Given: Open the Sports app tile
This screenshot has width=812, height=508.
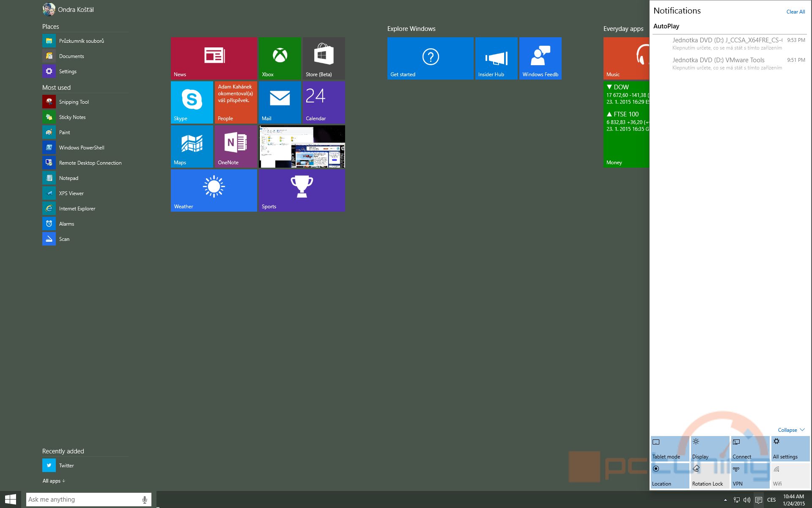Looking at the screenshot, I should click(302, 190).
